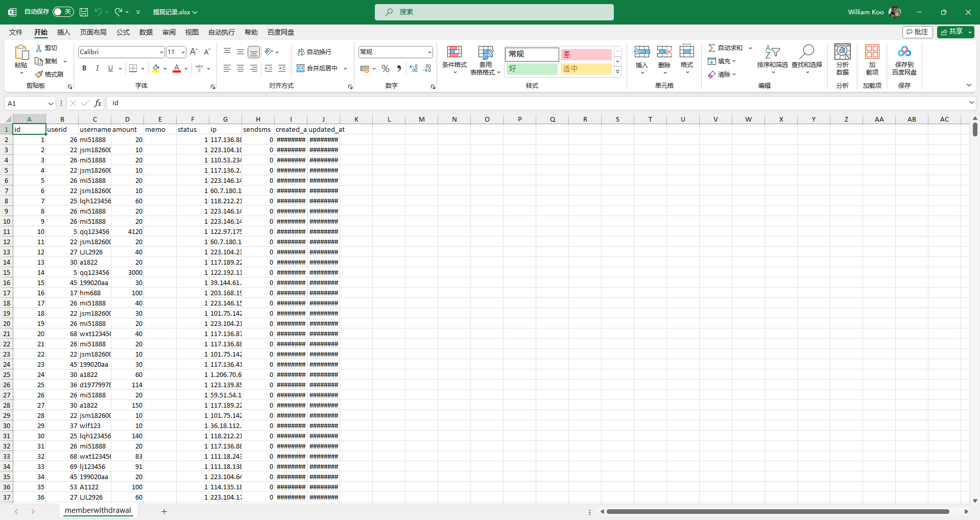980x520 pixels.
Task: Toggle the AutoSave switch
Action: tap(63, 12)
